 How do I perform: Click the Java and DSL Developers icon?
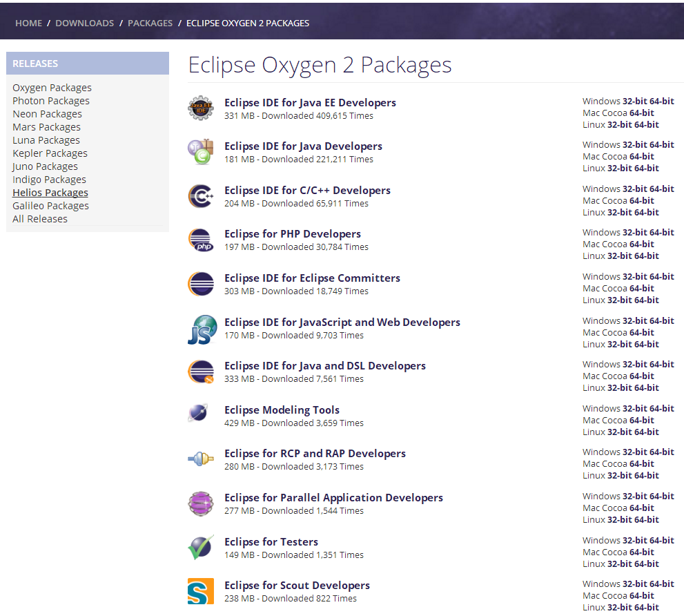click(x=201, y=372)
